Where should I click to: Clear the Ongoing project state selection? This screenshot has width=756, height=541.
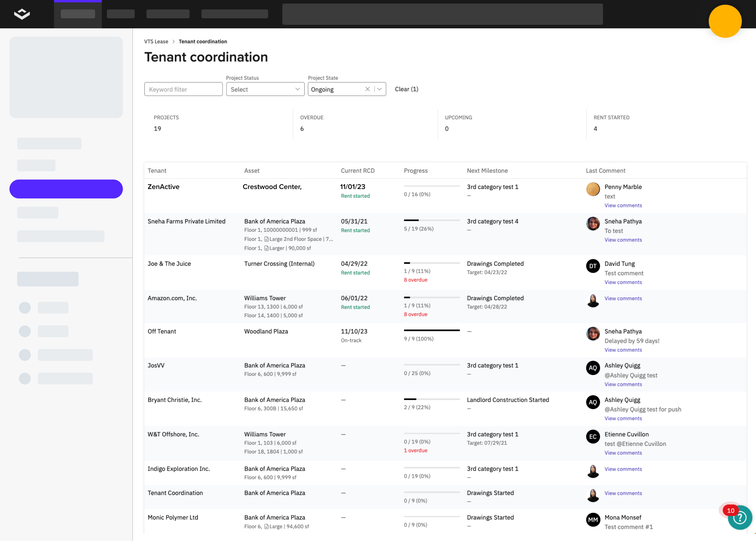[x=367, y=89]
